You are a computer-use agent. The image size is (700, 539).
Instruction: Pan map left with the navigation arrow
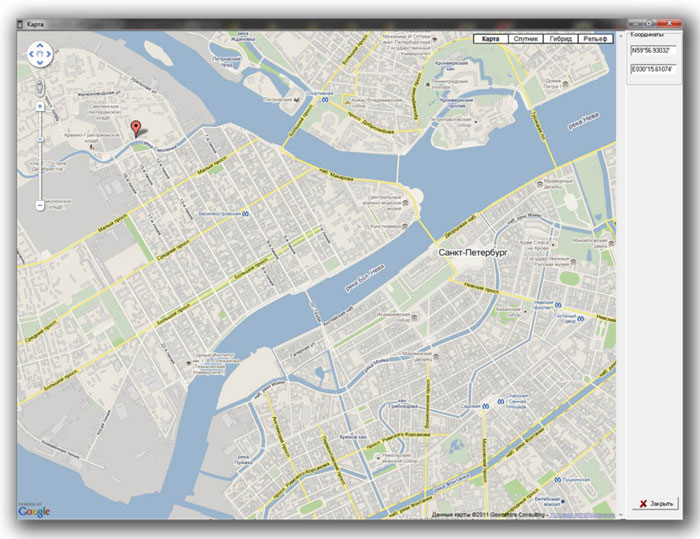31,54
